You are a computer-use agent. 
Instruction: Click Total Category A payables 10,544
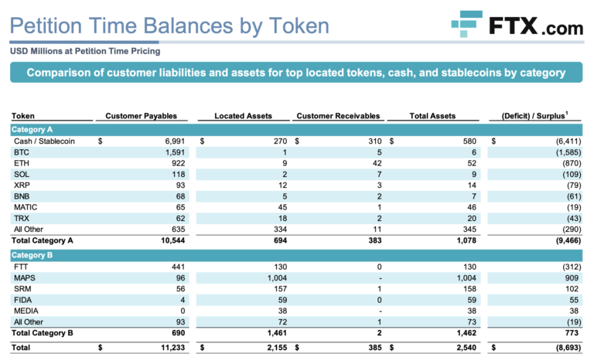[x=172, y=240]
